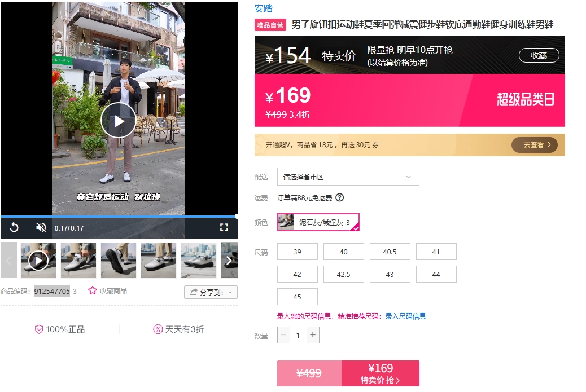This screenshot has height=392, width=586.
Task: Open 请选择省市区 delivery dropdown
Action: click(x=348, y=177)
